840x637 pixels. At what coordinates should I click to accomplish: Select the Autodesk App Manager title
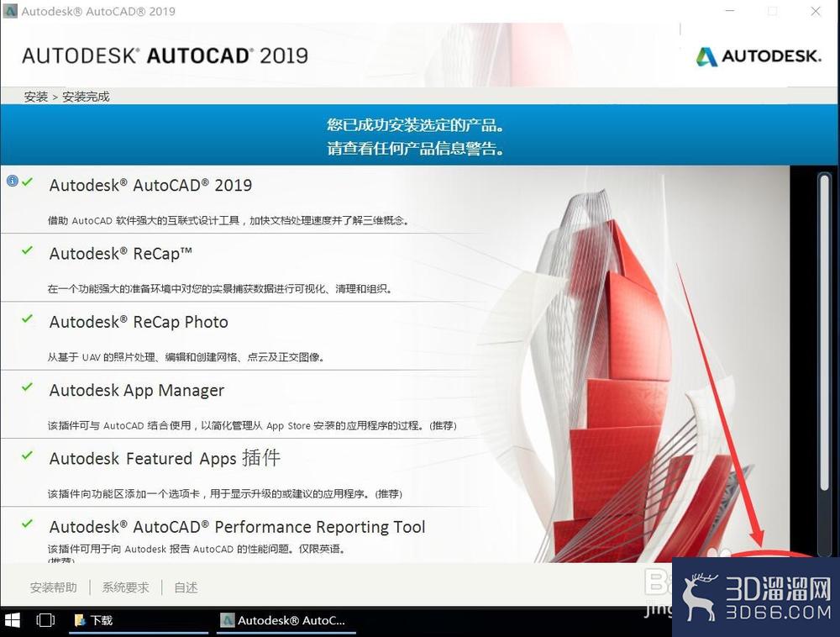[137, 391]
